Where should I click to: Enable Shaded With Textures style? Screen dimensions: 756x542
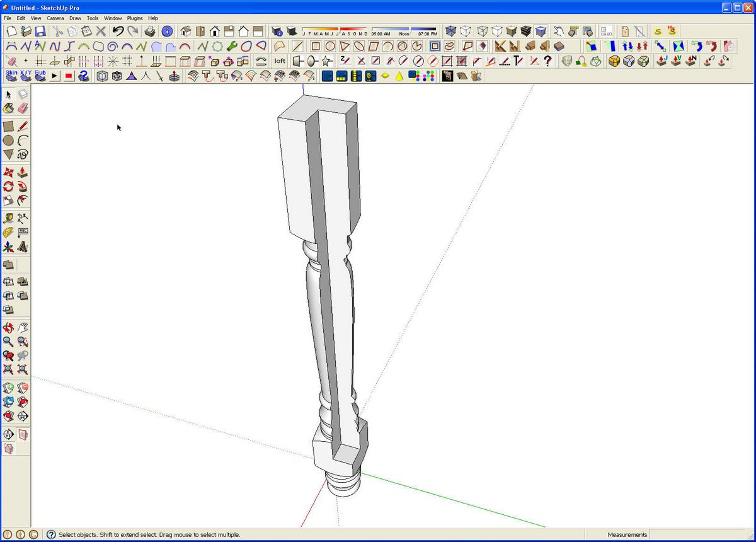526,31
